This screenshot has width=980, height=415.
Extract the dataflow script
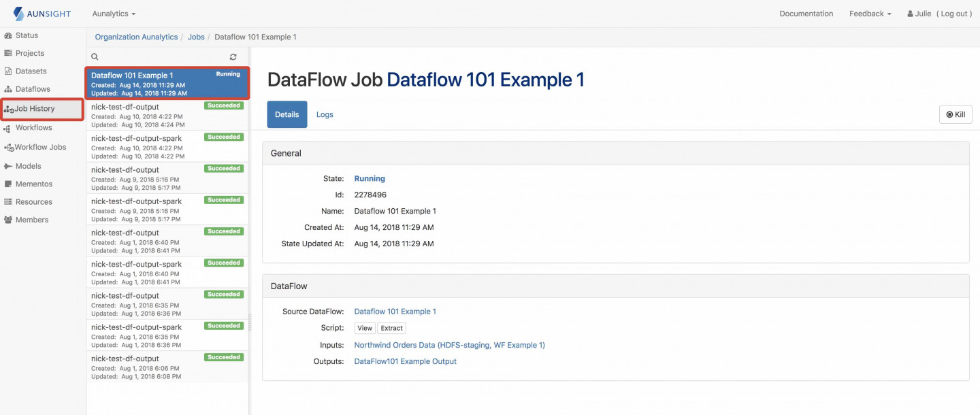pos(391,328)
